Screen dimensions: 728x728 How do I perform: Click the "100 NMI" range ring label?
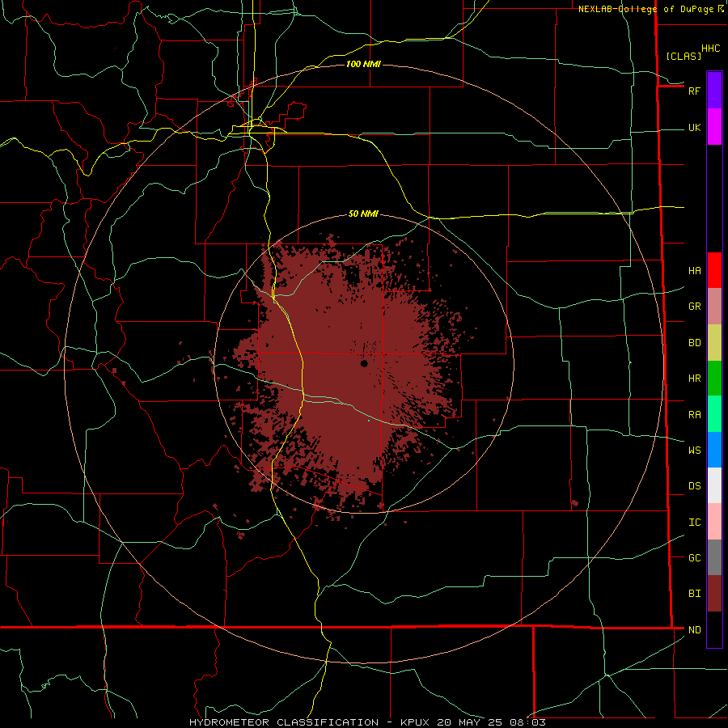(x=363, y=64)
